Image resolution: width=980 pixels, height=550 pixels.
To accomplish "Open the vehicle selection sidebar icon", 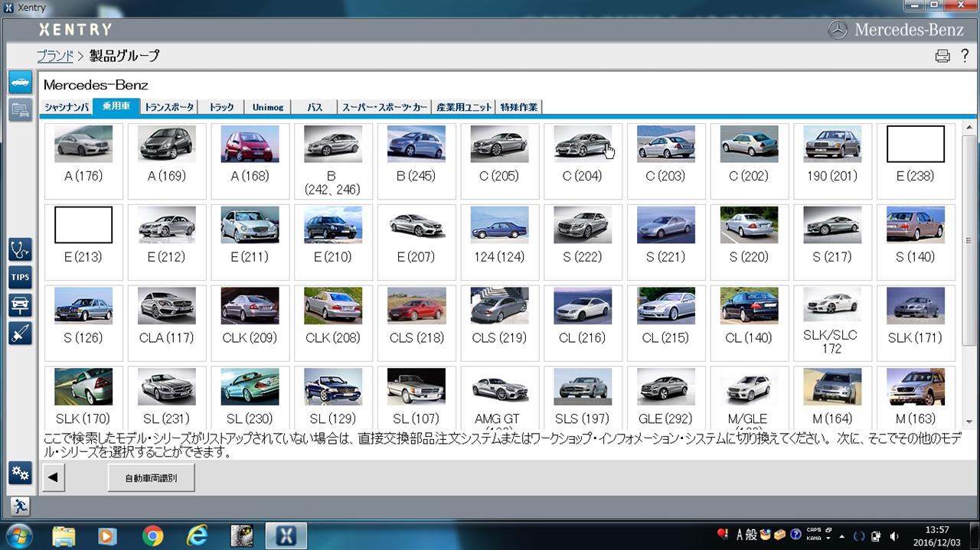I will (x=20, y=83).
